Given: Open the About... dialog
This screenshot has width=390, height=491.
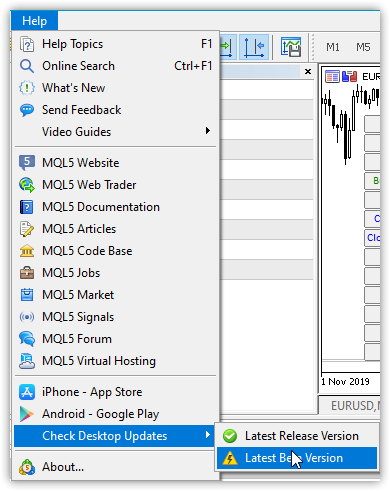Looking at the screenshot, I should click(x=116, y=467).
